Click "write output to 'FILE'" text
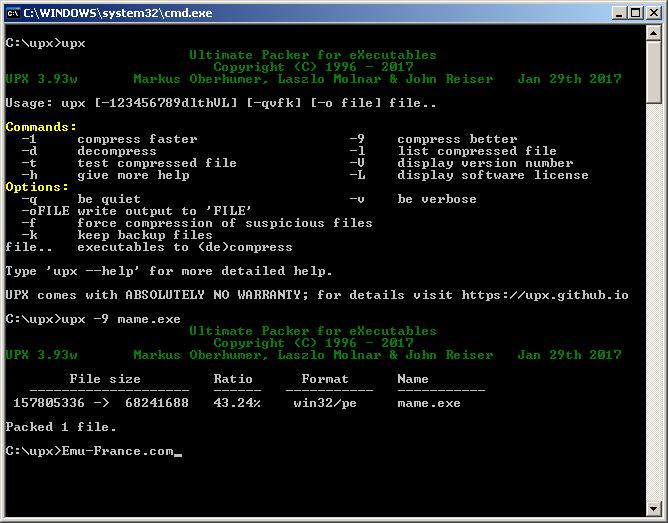 (164, 211)
